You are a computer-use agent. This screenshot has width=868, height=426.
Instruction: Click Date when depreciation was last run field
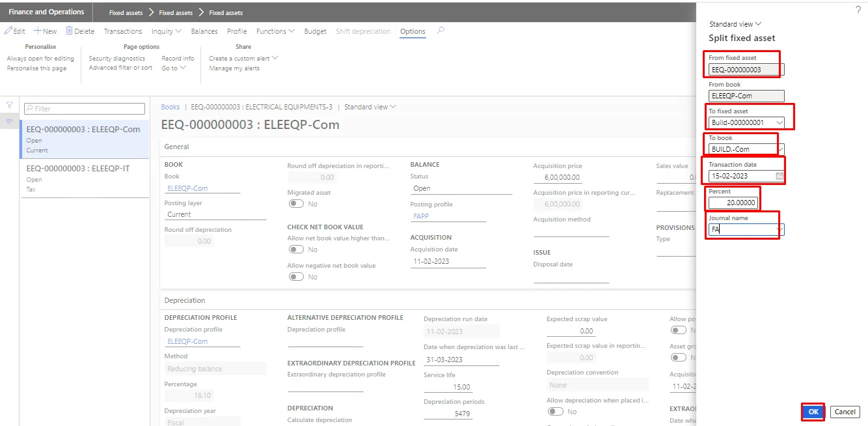point(461,360)
